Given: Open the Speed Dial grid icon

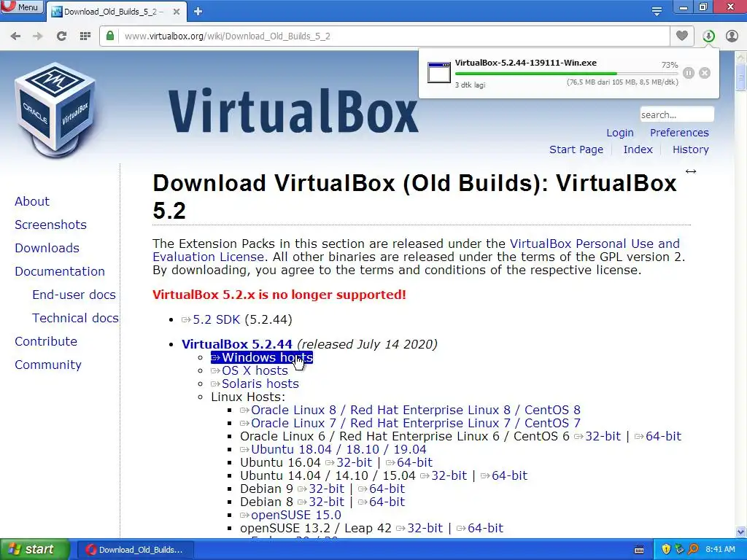Looking at the screenshot, I should point(85,36).
